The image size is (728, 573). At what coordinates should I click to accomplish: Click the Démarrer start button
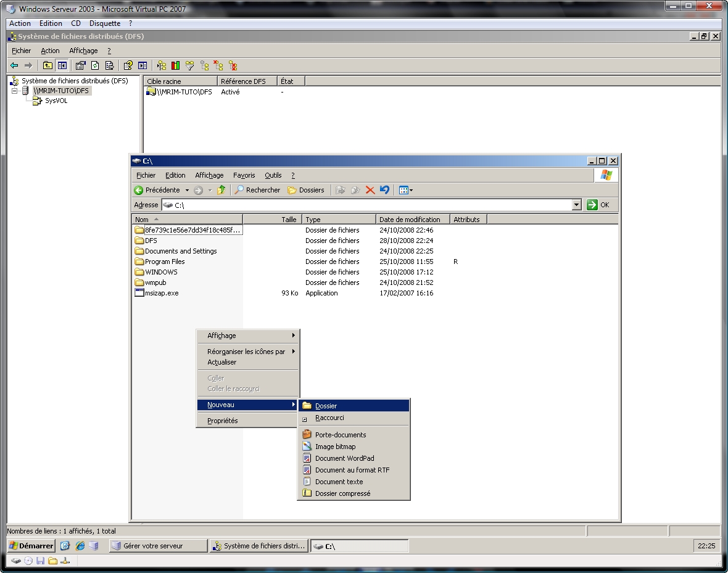31,546
